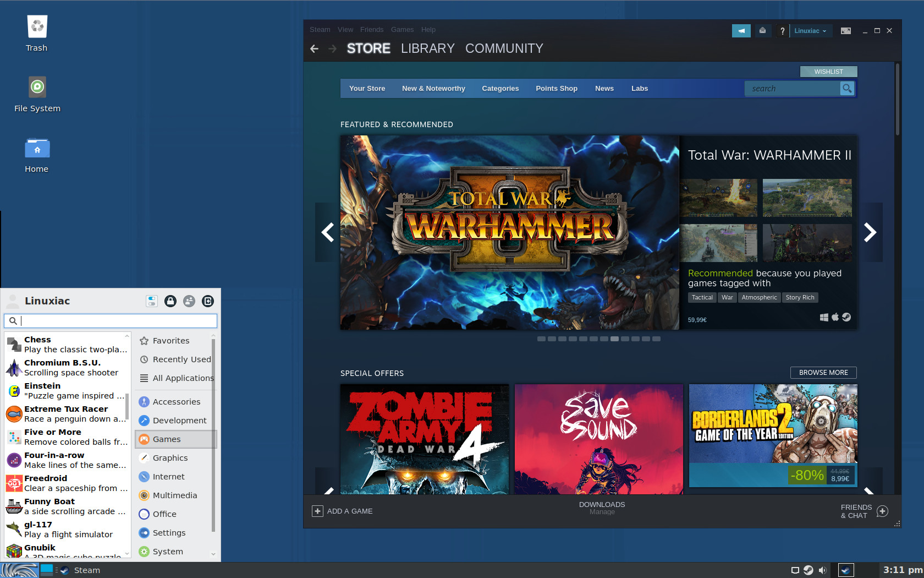Open the Categories store menu

pos(500,89)
